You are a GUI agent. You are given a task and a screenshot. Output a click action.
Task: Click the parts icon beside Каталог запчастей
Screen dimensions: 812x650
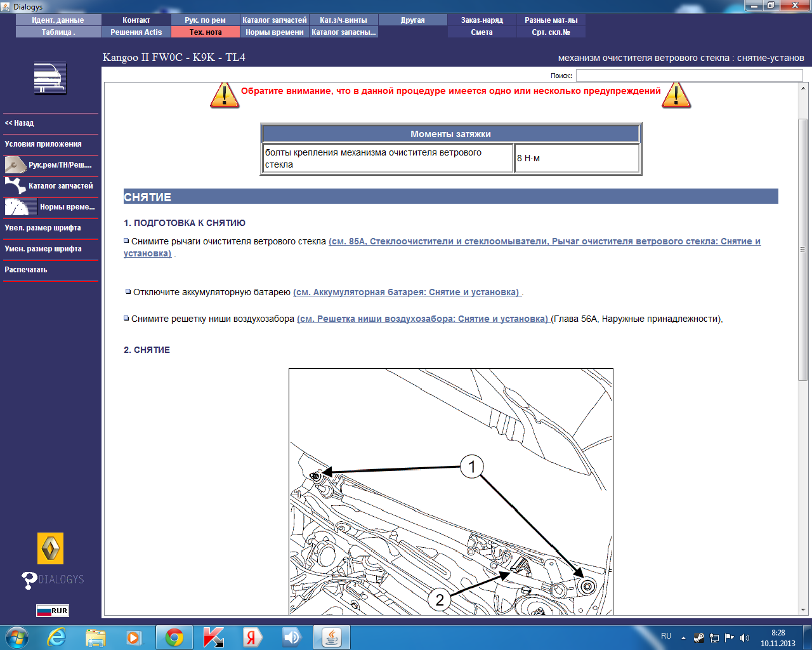tap(15, 186)
